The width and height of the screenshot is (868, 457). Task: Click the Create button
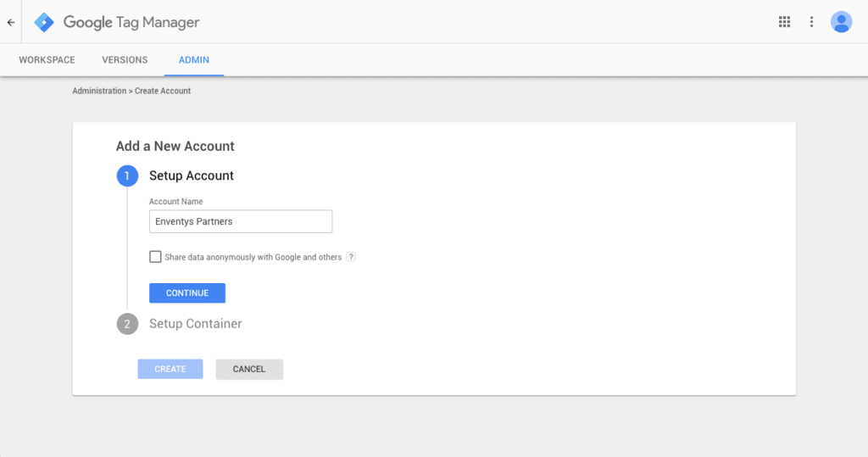pyautogui.click(x=170, y=369)
